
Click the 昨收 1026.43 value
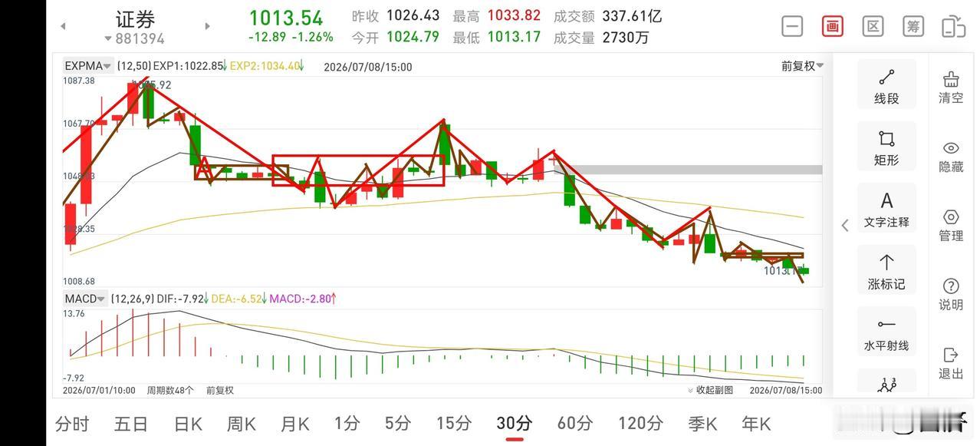(x=413, y=15)
